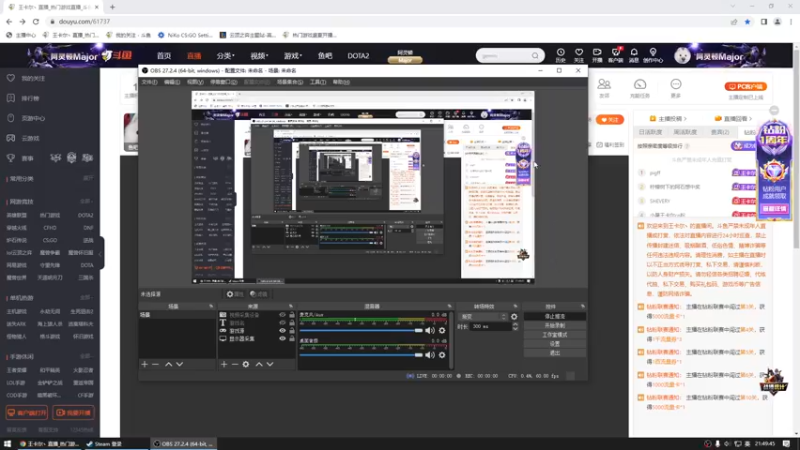Expand Douyu 视频 dropdown in nav

tap(259, 56)
